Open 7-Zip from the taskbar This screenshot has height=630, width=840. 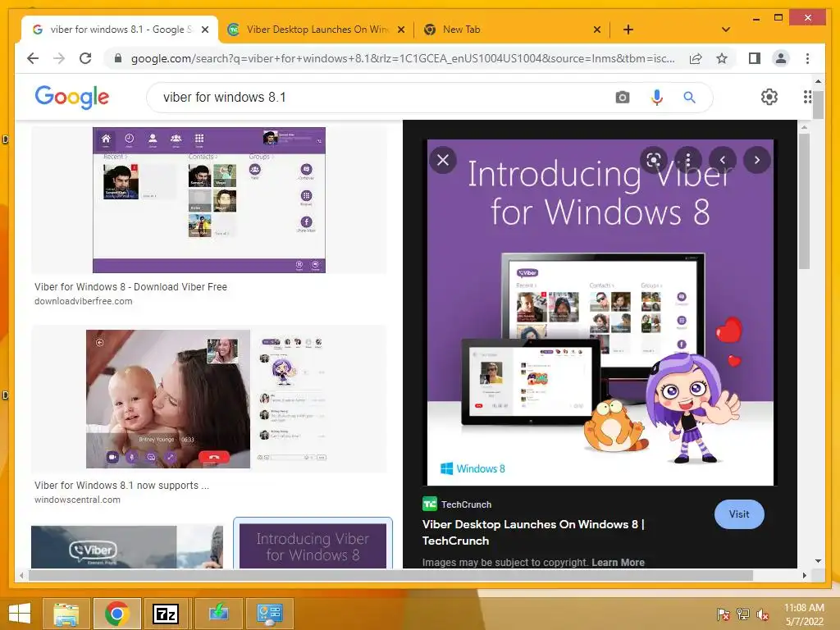pyautogui.click(x=166, y=614)
